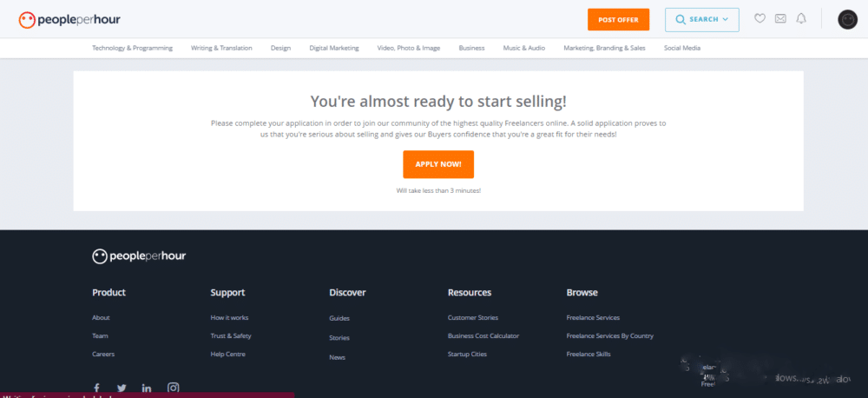
Task: Open the Design category
Action: click(280, 48)
